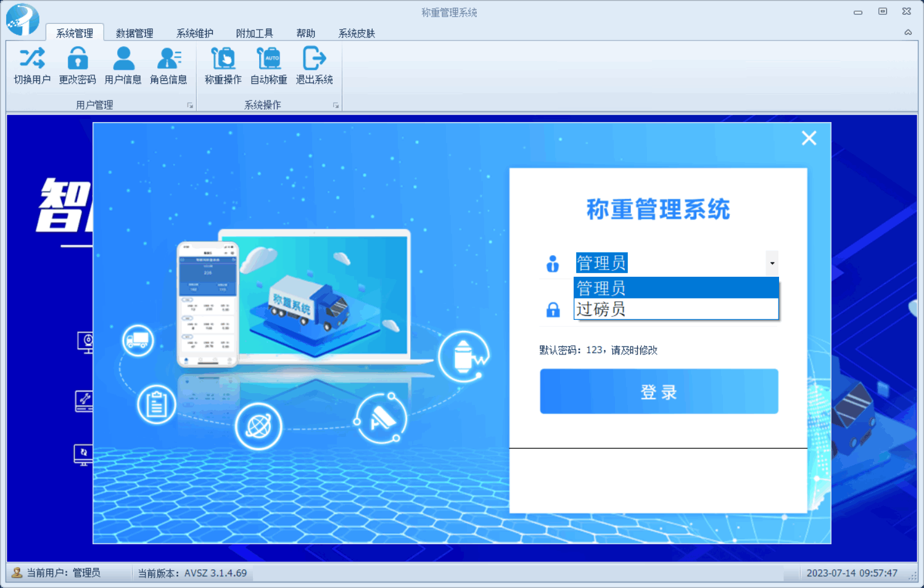The image size is (924, 588).
Task: Click the 登录 login button
Action: coord(659,391)
